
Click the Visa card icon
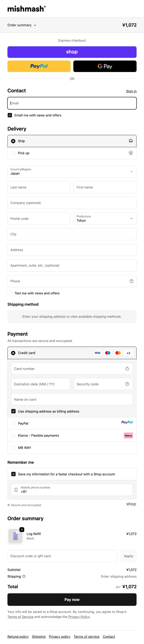click(97, 353)
